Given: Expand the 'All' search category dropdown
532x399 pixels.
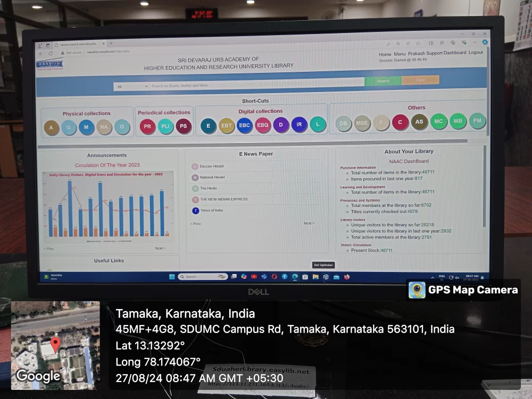Looking at the screenshot, I should point(131,87).
